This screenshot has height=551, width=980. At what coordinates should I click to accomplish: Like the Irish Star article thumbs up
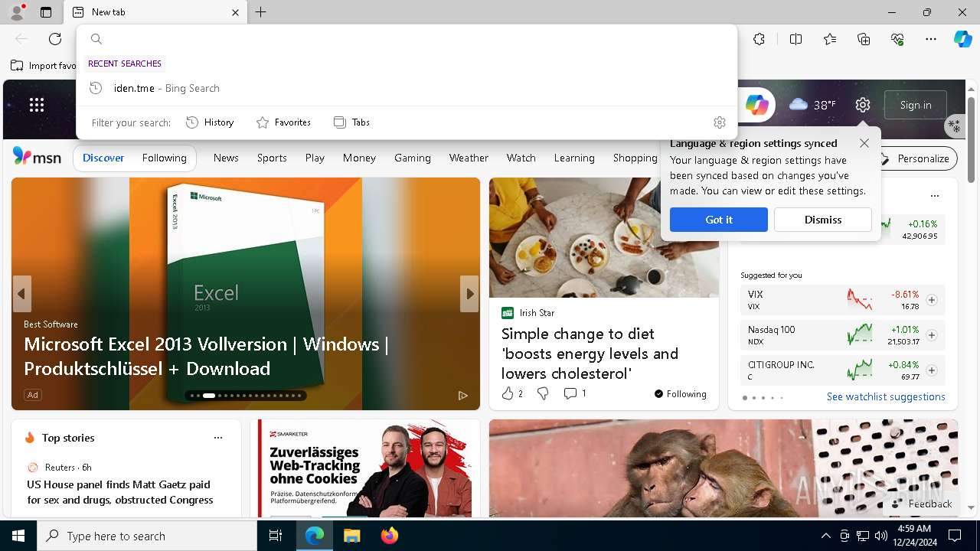[x=511, y=393]
